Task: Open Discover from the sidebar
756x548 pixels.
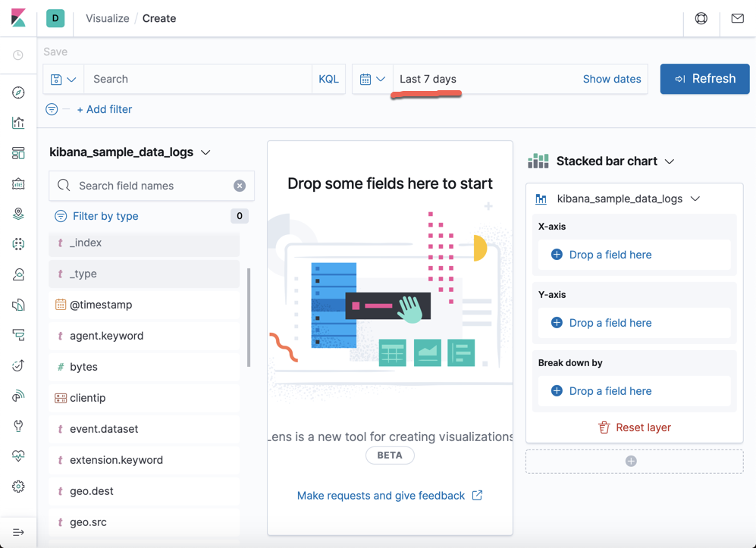Action: (x=18, y=92)
